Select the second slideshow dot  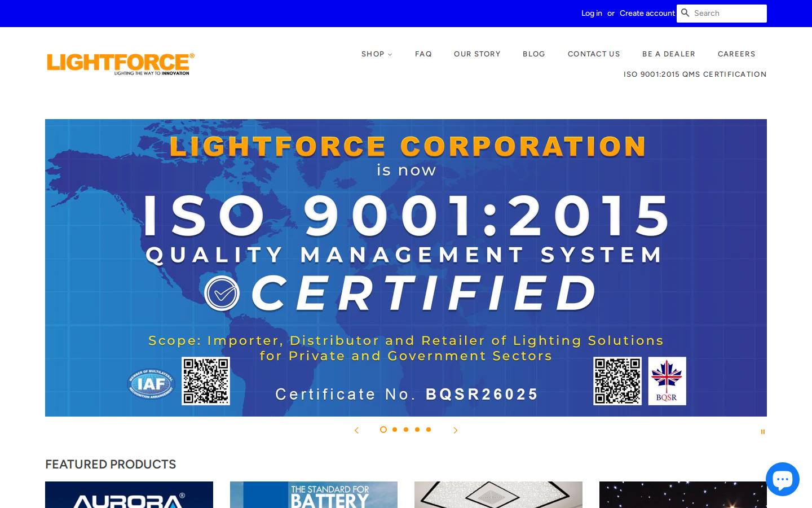coord(395,430)
